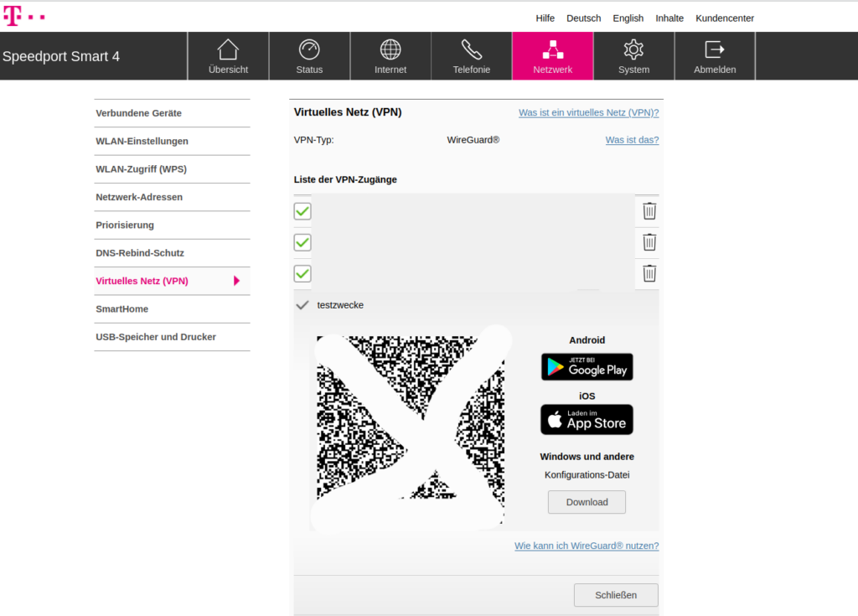Viewport: 858px width, 616px height.
Task: Download the WireGuard configuration file
Action: [587, 502]
